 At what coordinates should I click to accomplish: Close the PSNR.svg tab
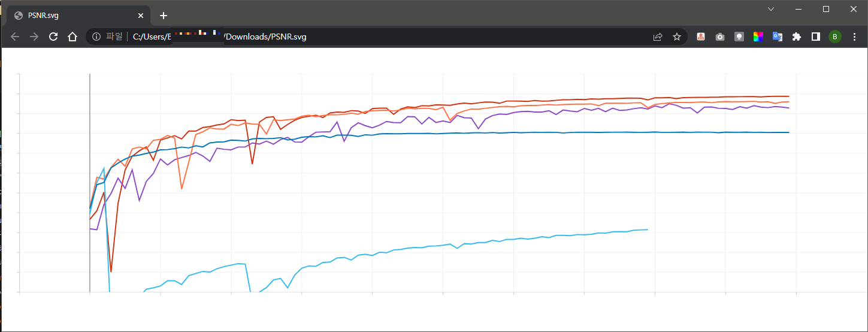coord(141,16)
